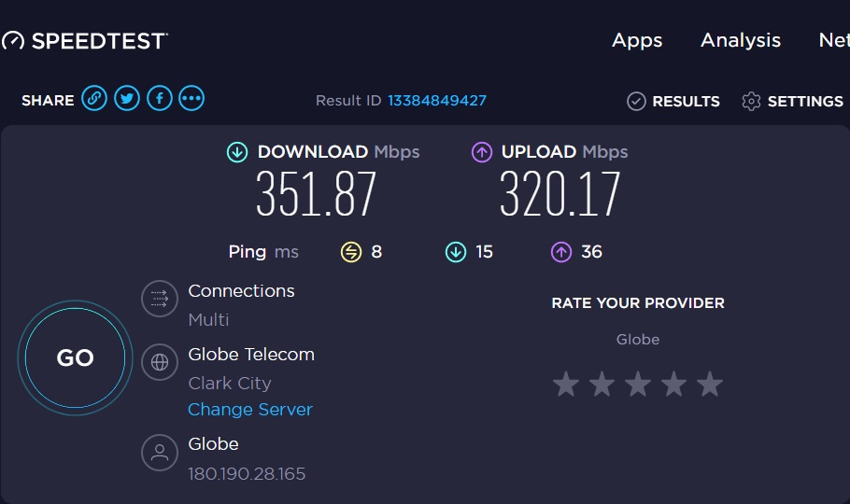Viewport: 850px width, 504px height.
Task: Click the Speedtest gauge logo
Action: coord(13,41)
